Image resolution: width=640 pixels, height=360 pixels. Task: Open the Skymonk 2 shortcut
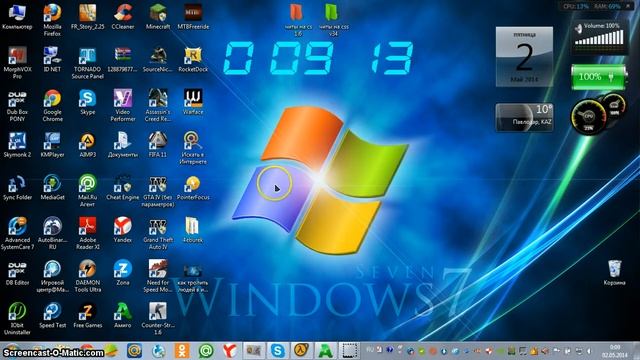pos(17,143)
